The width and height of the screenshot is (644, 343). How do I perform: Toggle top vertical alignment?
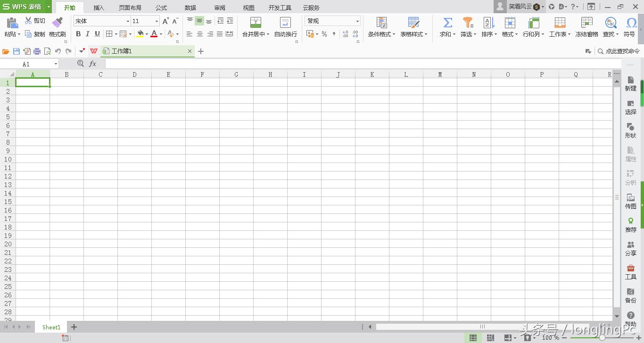190,21
